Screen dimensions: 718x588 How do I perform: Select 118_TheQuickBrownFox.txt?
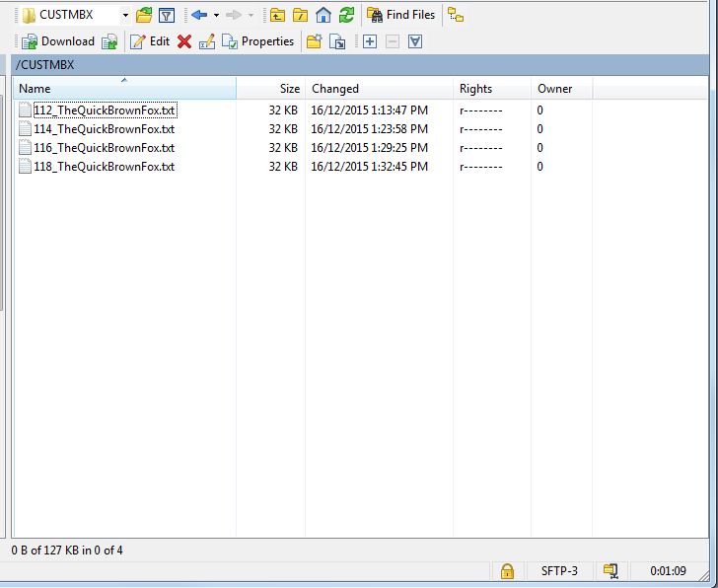click(x=105, y=167)
